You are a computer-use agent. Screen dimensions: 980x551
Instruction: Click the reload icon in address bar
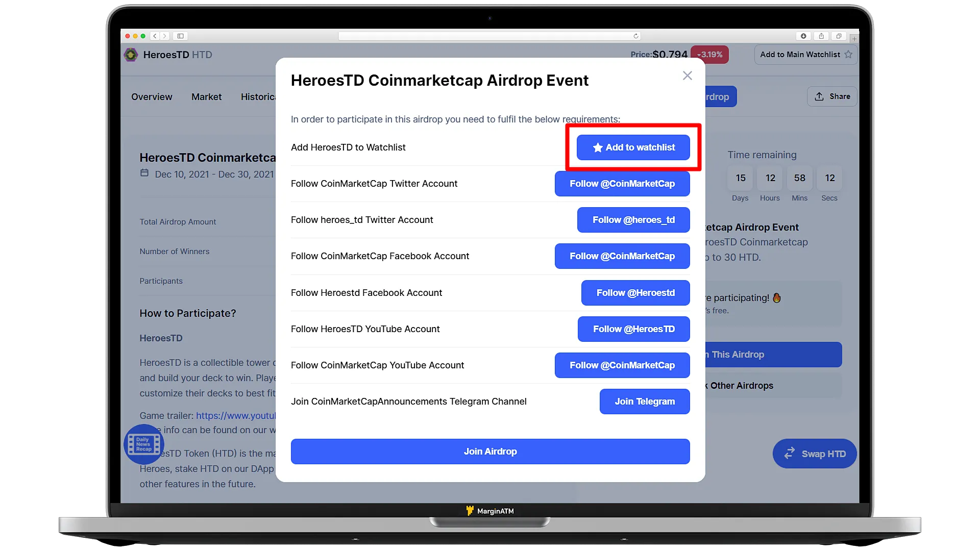[x=635, y=36]
